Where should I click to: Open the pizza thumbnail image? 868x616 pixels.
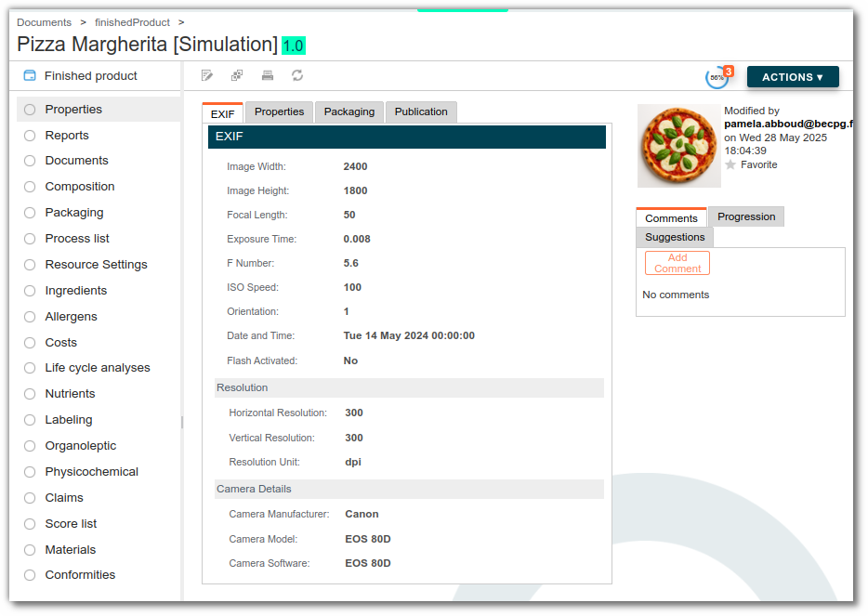678,146
